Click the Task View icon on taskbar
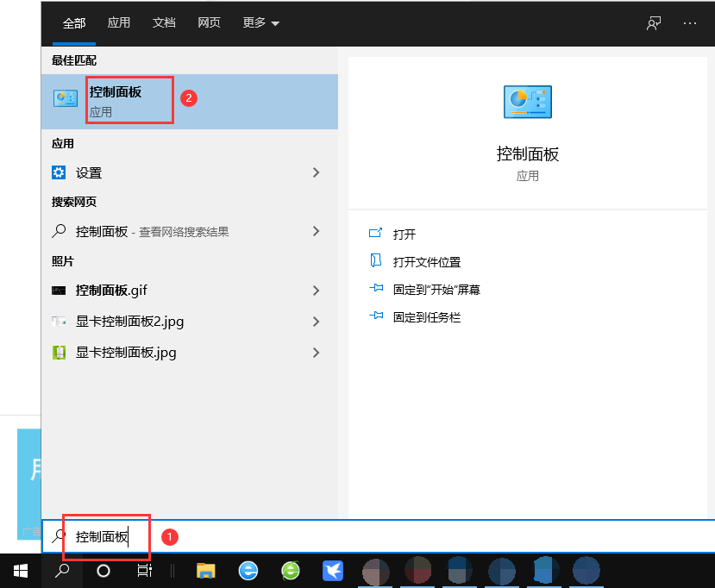The width and height of the screenshot is (715, 588). click(x=143, y=571)
